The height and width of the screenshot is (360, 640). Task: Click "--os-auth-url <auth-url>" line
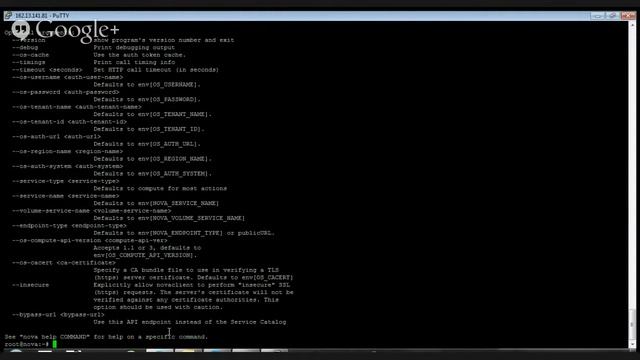pos(56,136)
